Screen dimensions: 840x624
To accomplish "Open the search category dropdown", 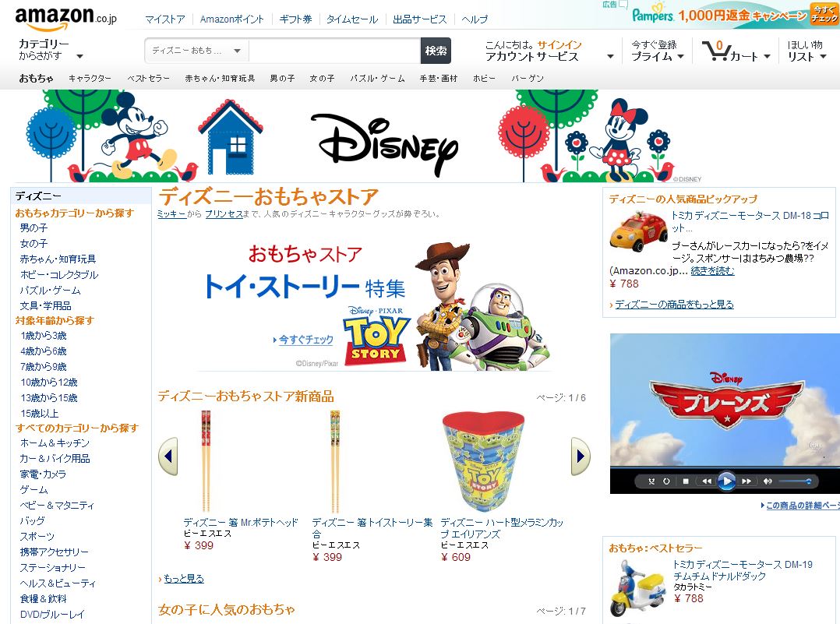I will coord(196,51).
